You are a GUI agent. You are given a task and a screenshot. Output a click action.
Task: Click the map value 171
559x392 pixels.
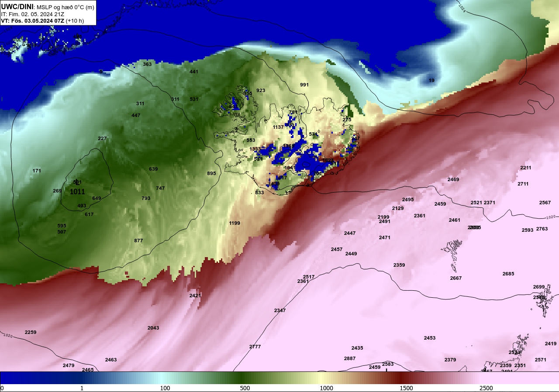point(37,171)
